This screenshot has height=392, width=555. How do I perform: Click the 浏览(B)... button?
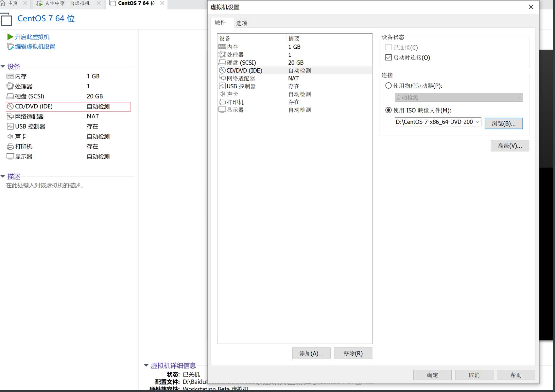click(x=504, y=123)
